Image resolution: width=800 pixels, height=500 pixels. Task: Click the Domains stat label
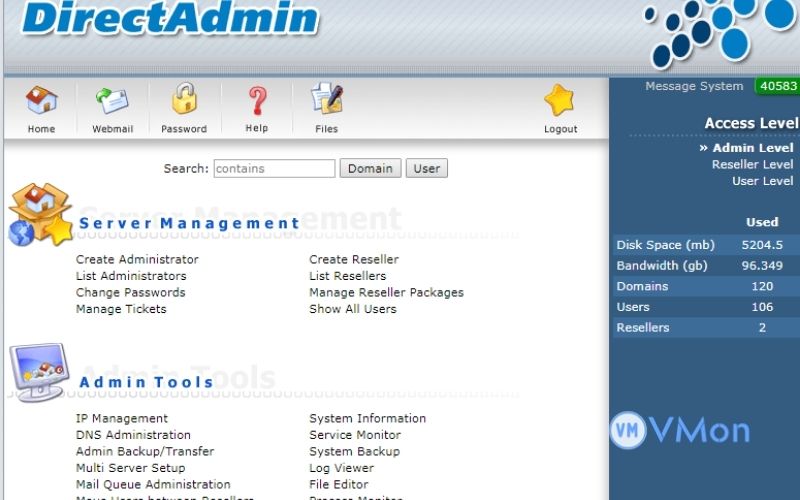(642, 286)
